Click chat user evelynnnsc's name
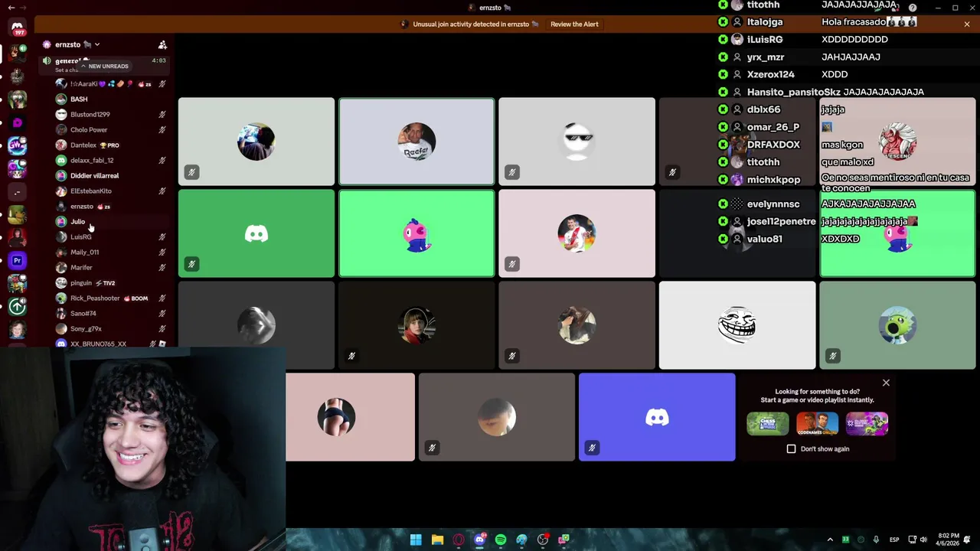 point(773,204)
